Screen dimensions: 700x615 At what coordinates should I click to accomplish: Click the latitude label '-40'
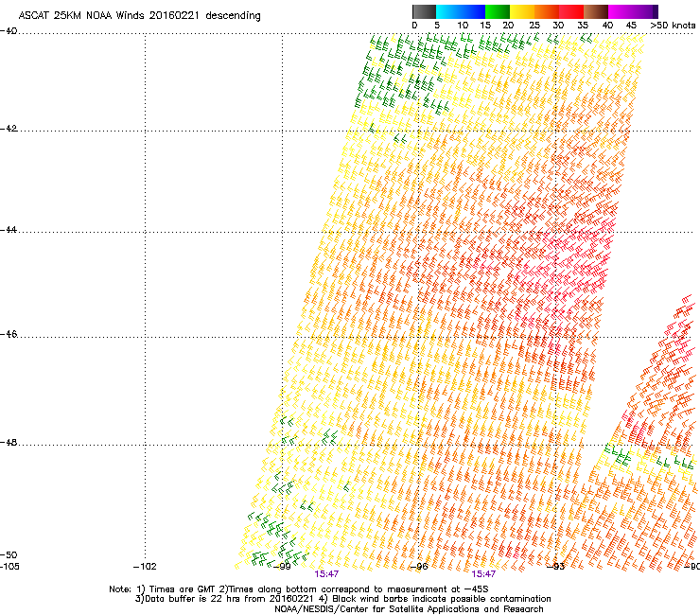pos(9,31)
